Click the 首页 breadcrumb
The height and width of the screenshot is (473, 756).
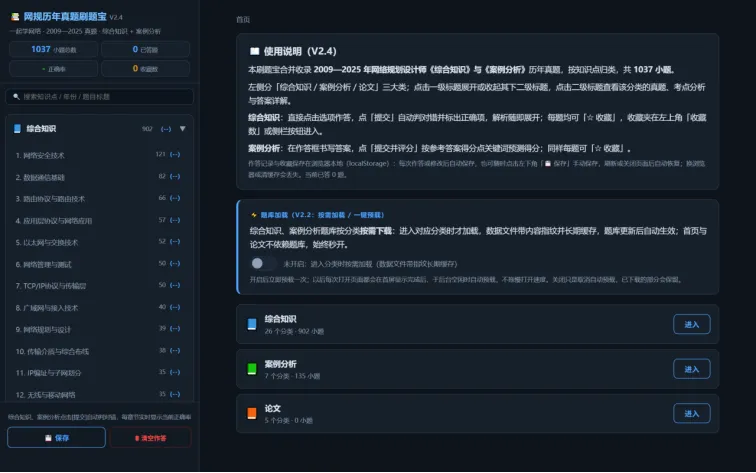point(243,20)
